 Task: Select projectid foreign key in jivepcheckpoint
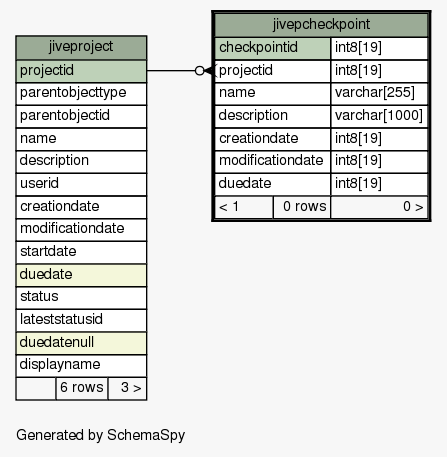tap(273, 71)
